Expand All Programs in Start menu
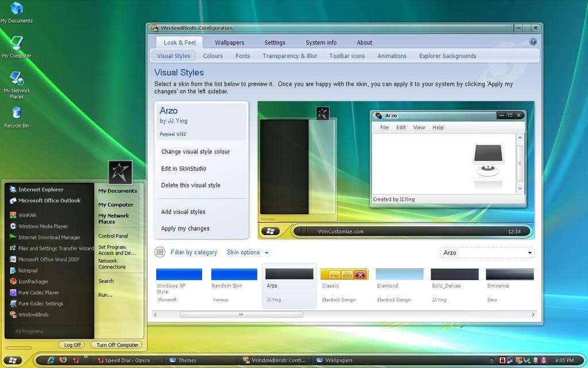This screenshot has width=588, height=368. (29, 331)
